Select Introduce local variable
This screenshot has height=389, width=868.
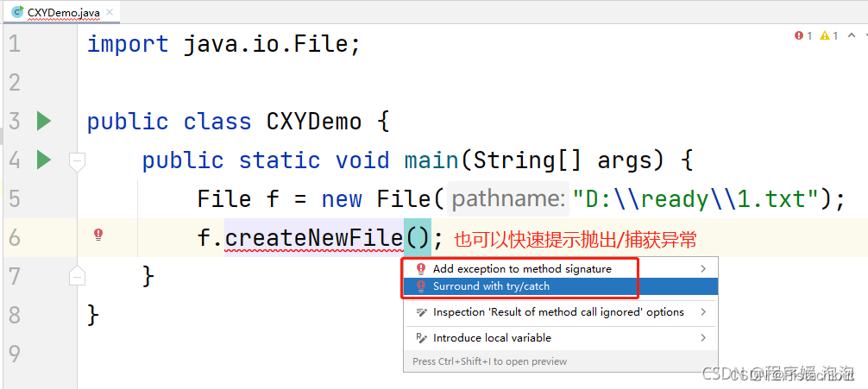coord(561,337)
